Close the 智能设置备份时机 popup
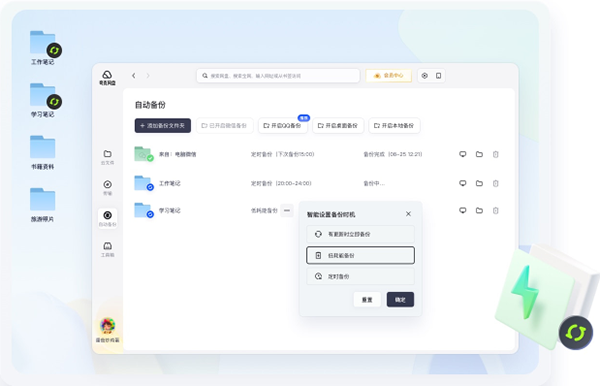 coord(408,214)
